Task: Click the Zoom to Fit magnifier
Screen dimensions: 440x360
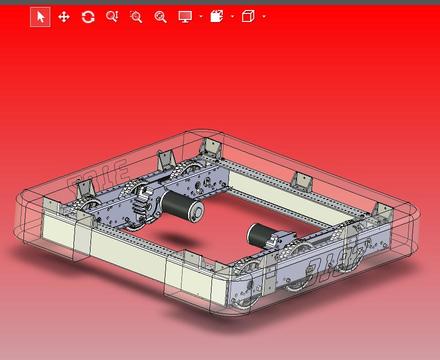Action: [160, 17]
